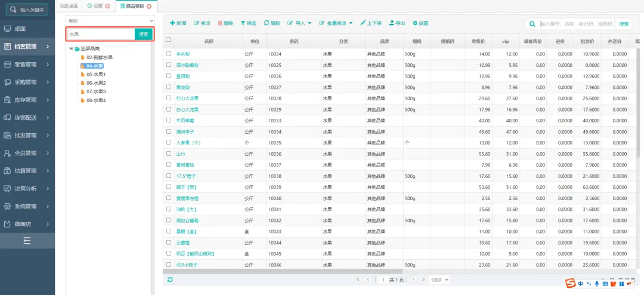Click the 搜索 button next to 水果 field
Viewport: 644px width, 295px height.
(x=144, y=35)
